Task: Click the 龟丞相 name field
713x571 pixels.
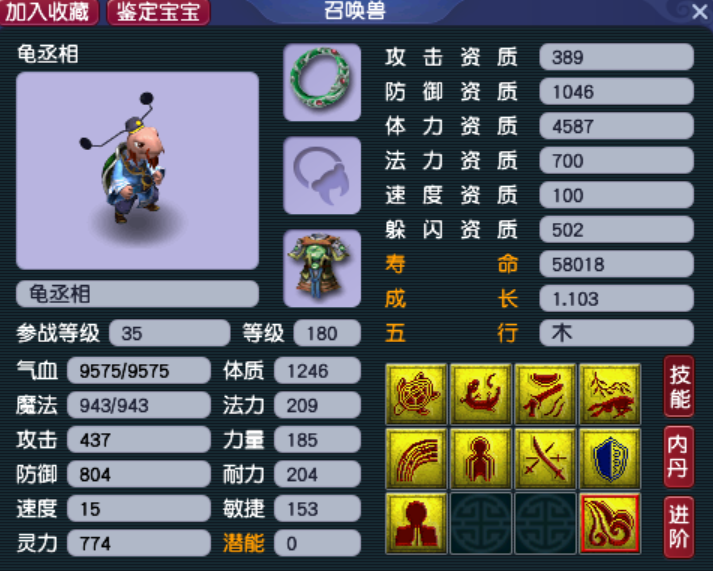Action: point(137,294)
